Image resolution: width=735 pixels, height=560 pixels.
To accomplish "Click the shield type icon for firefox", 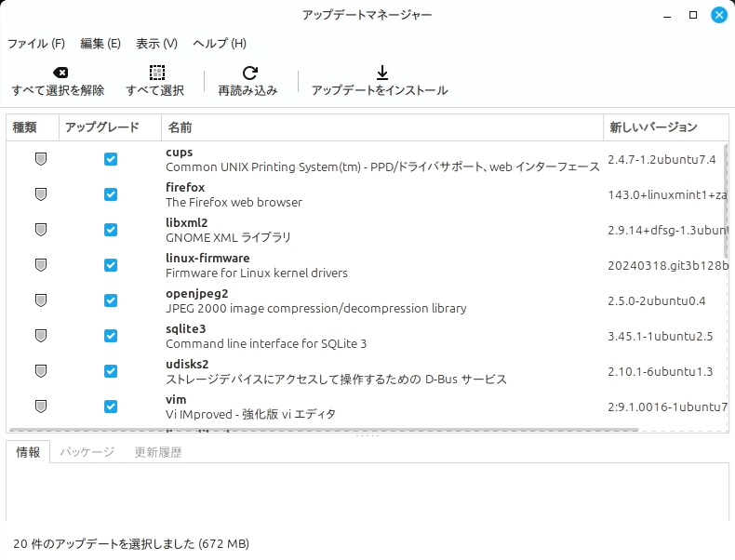I will [40, 194].
